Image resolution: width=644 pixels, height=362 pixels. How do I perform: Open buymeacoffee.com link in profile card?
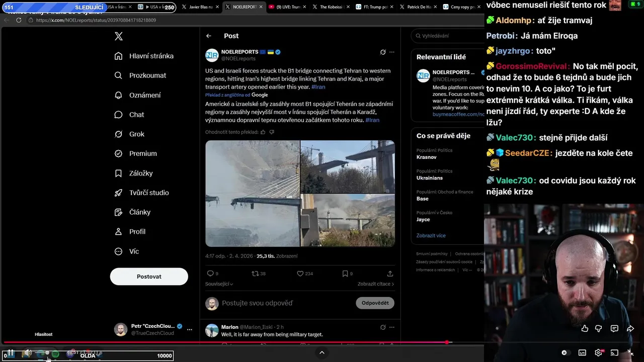coord(458,114)
